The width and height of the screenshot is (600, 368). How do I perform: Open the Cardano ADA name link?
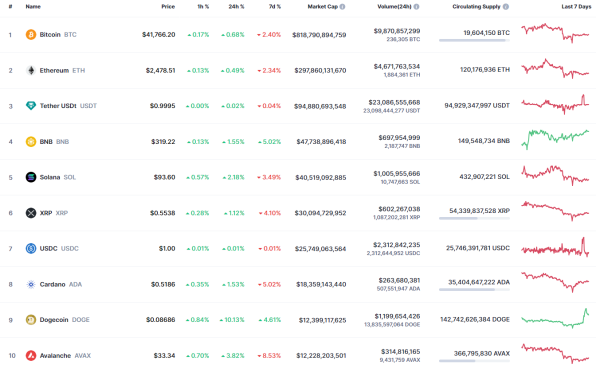point(60,284)
